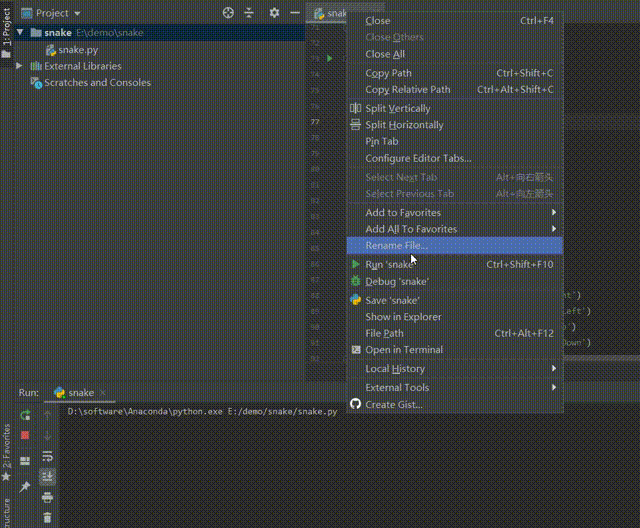Expand External Tools submenu arrow
The height and width of the screenshot is (528, 640).
(553, 387)
